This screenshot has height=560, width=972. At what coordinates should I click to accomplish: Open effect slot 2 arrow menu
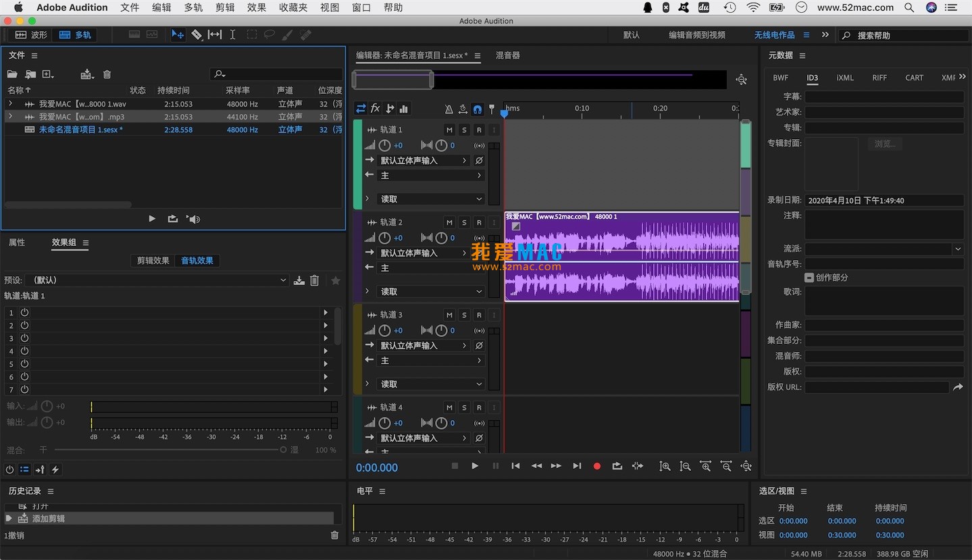tap(326, 326)
